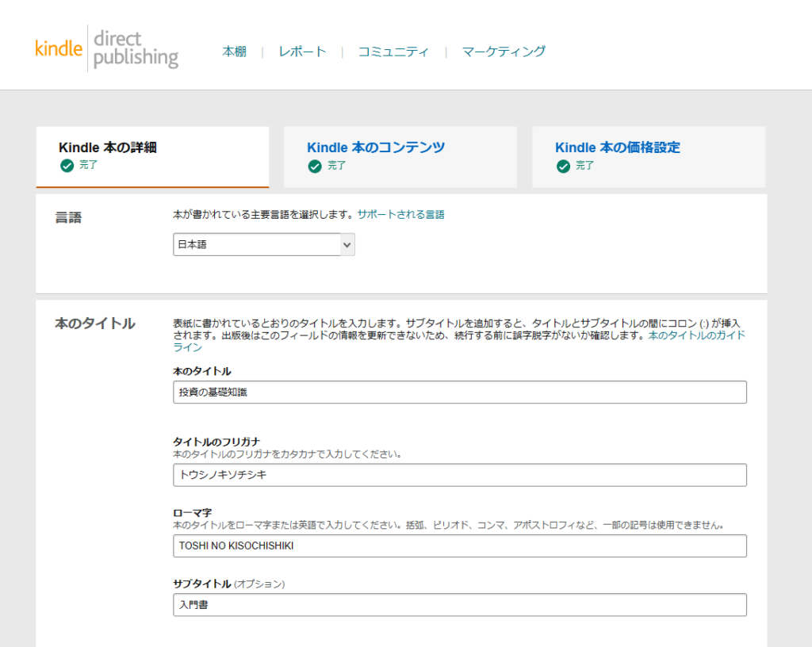This screenshot has width=812, height=647.
Task: Click green checkmark under Kindle 本の詳細
Action: point(67,166)
